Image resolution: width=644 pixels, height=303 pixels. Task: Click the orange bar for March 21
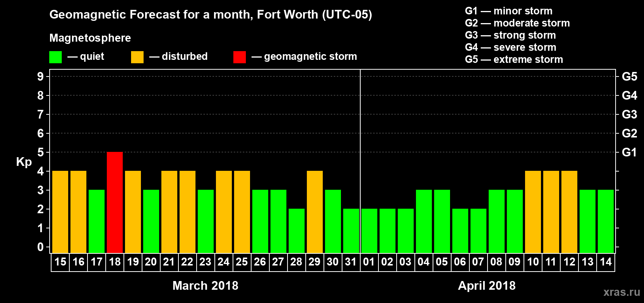pos(169,212)
